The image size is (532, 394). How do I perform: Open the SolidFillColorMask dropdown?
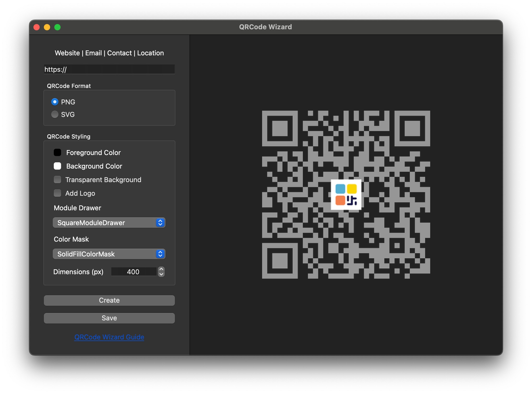tap(109, 254)
